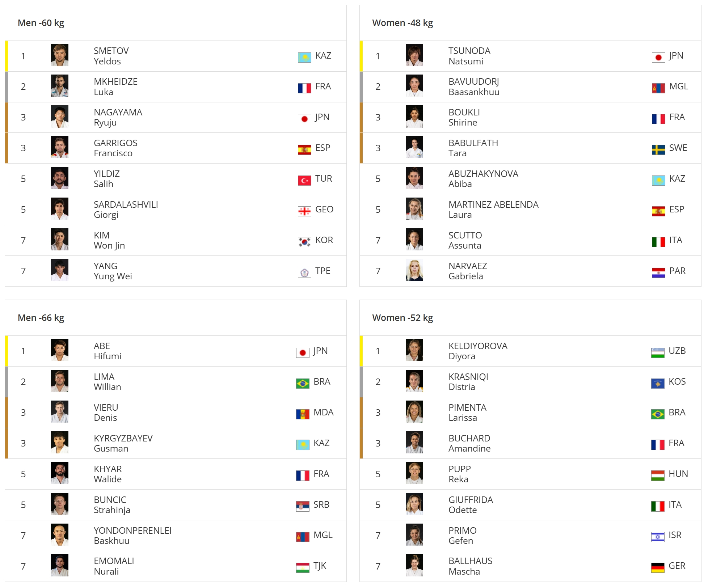The image size is (708, 588).
Task: Select the BUCHARD Amandine name link
Action: pos(469,443)
